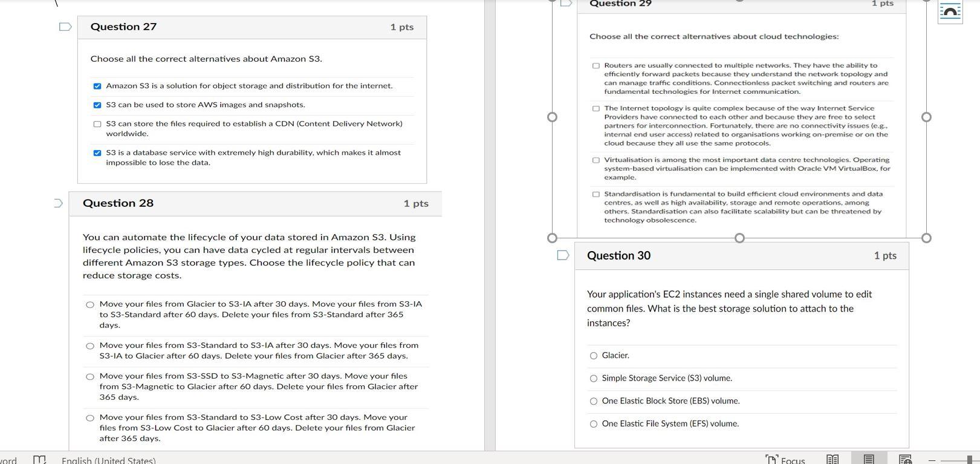Click the 'Question 30' heading text

coord(618,255)
